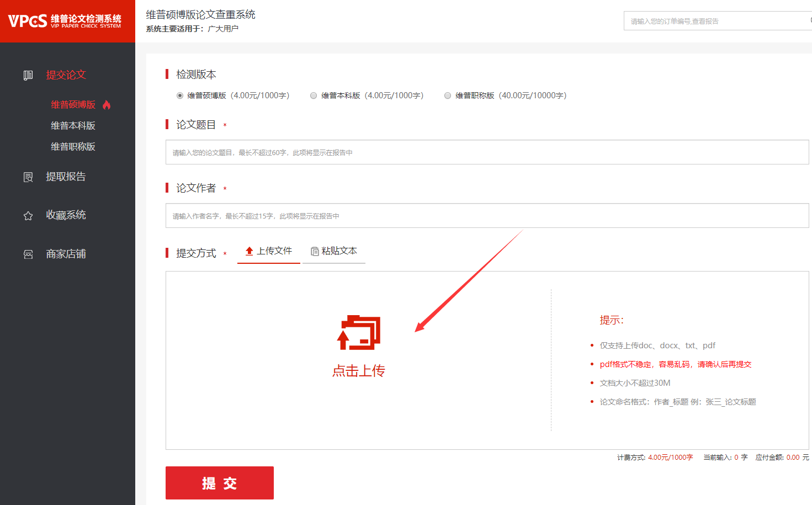The image size is (812, 505).
Task: Click the 收藏系统 star icon
Action: [x=28, y=216]
